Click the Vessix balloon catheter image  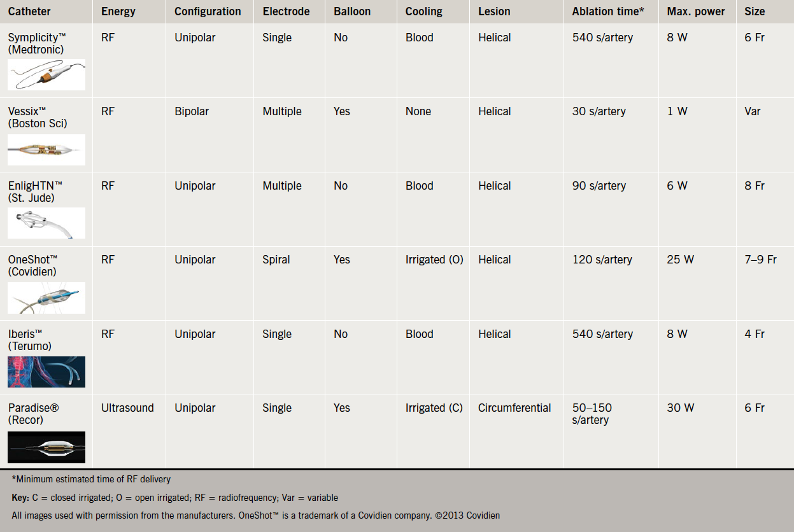click(46, 150)
